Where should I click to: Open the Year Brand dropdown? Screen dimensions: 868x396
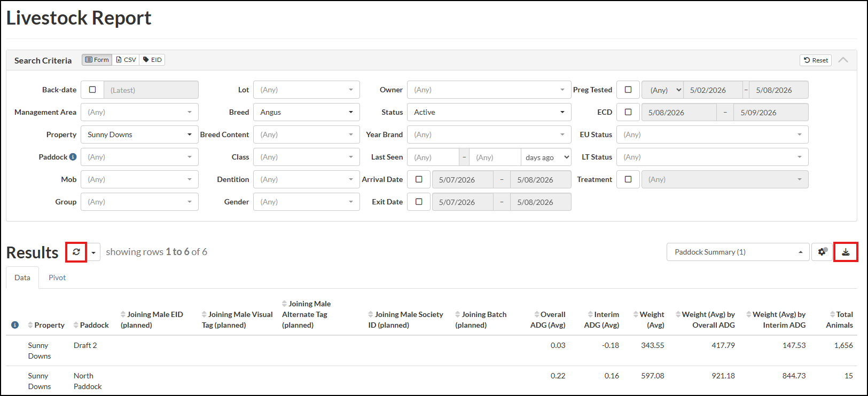pos(489,134)
